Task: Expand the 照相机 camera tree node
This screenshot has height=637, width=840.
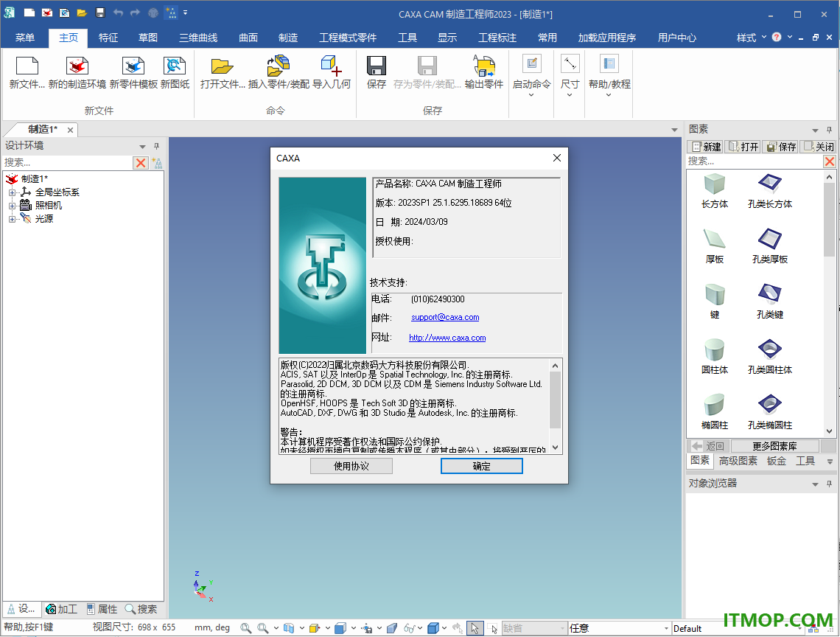Action: 12,206
